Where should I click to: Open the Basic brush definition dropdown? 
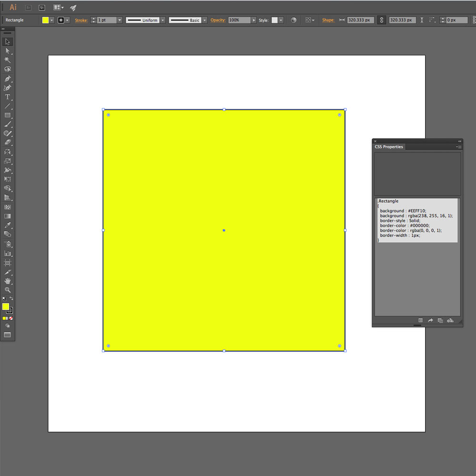[x=205, y=20]
